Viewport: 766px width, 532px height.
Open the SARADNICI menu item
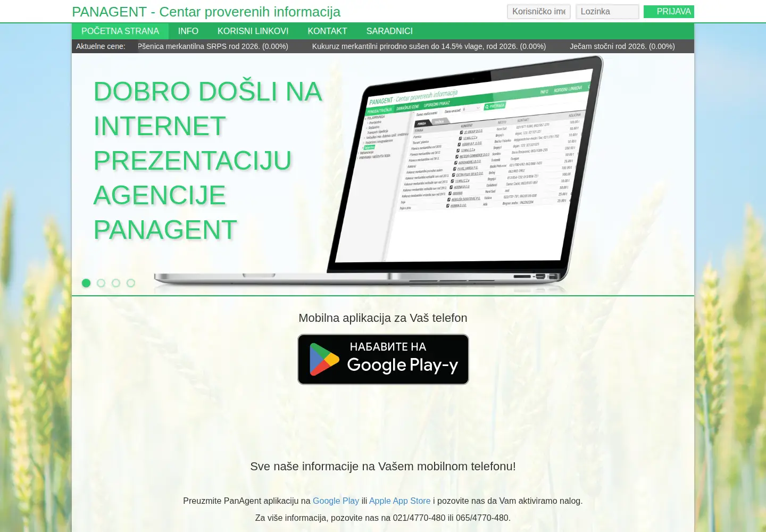[x=389, y=31]
